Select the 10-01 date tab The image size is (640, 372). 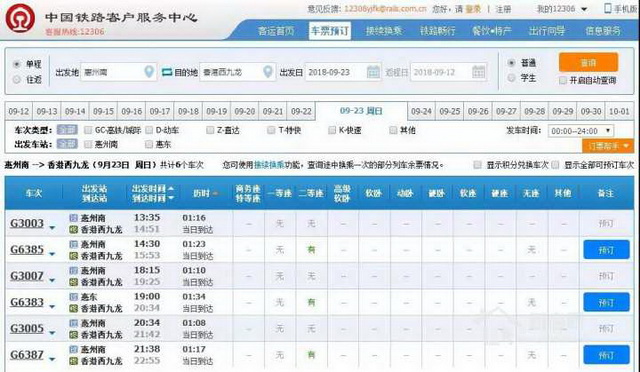[619, 111]
